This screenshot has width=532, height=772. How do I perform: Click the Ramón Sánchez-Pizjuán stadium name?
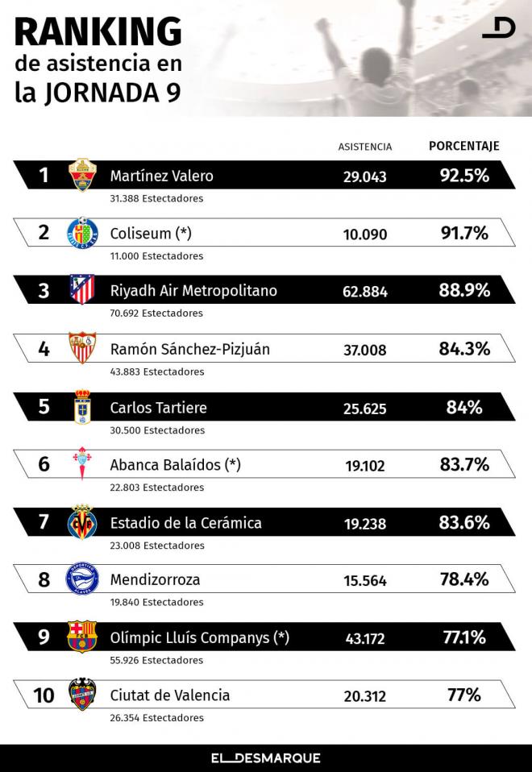[189, 349]
